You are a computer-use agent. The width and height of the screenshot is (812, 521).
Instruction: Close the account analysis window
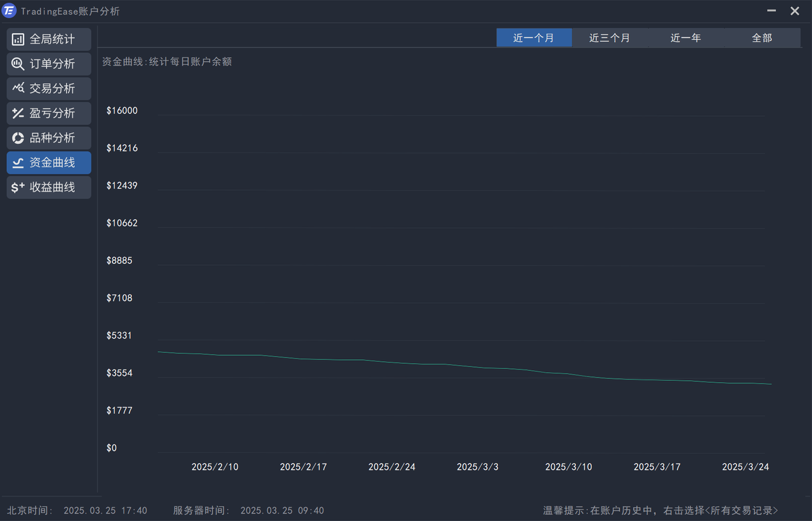[794, 11]
